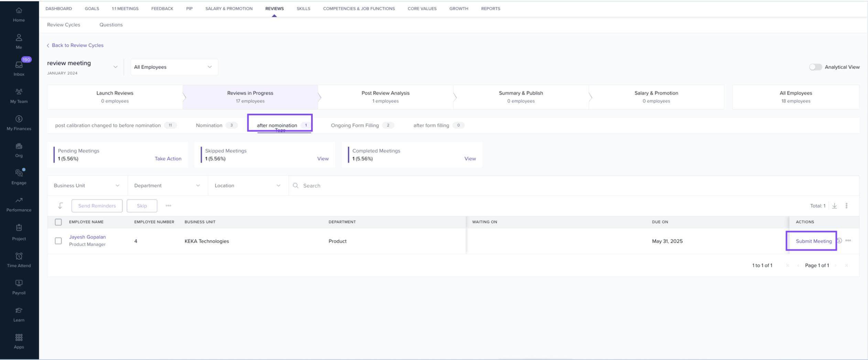Open the Business Unit filter dropdown

tap(87, 186)
